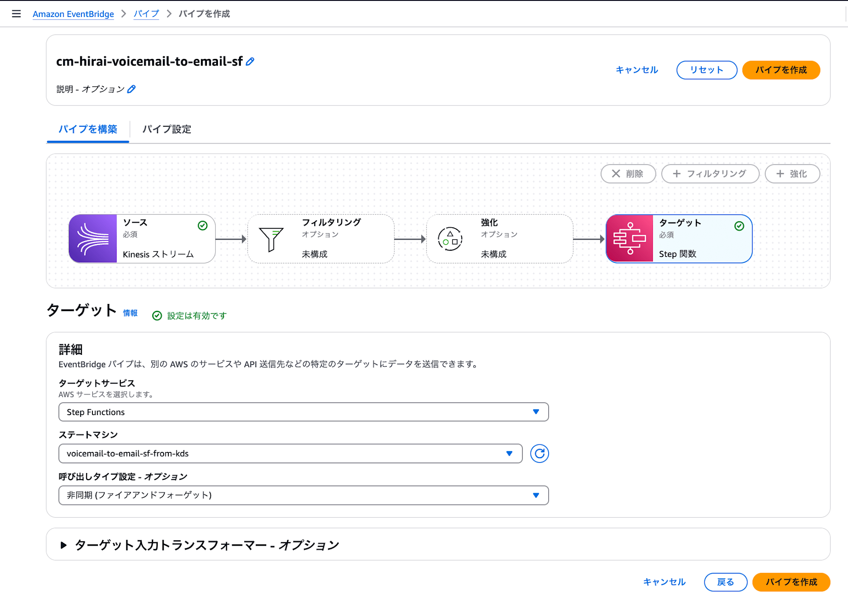Select the 強化 pipeline card
The height and width of the screenshot is (616, 848).
pyautogui.click(x=500, y=239)
